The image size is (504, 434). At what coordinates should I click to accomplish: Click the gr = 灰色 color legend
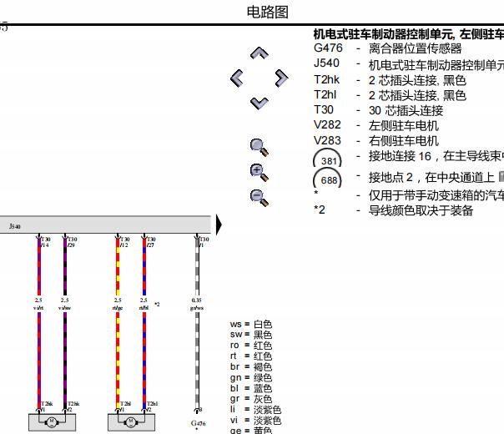pos(251,399)
